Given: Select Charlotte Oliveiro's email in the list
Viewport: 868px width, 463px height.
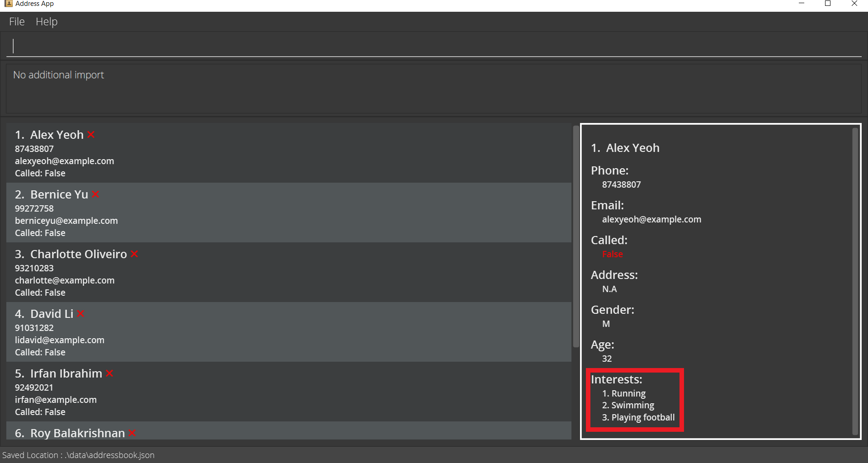Looking at the screenshot, I should 65,280.
